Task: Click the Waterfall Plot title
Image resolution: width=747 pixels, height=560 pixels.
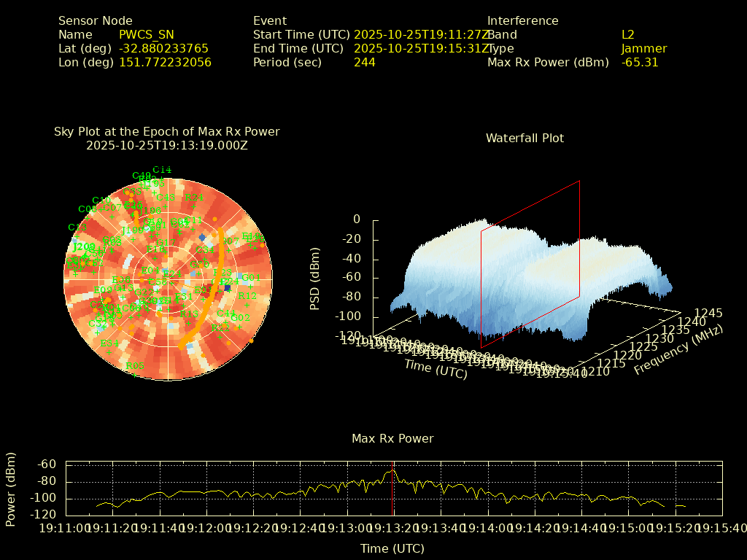Action: coord(525,138)
